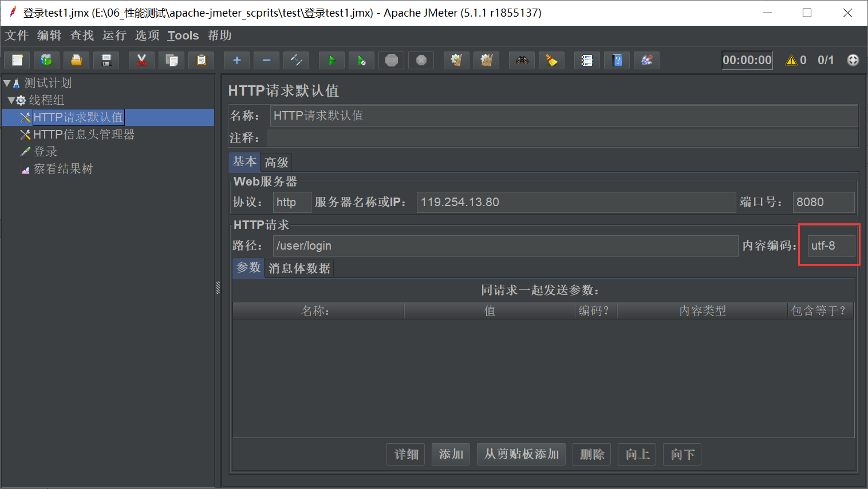Click the 向上 button

[x=637, y=454]
